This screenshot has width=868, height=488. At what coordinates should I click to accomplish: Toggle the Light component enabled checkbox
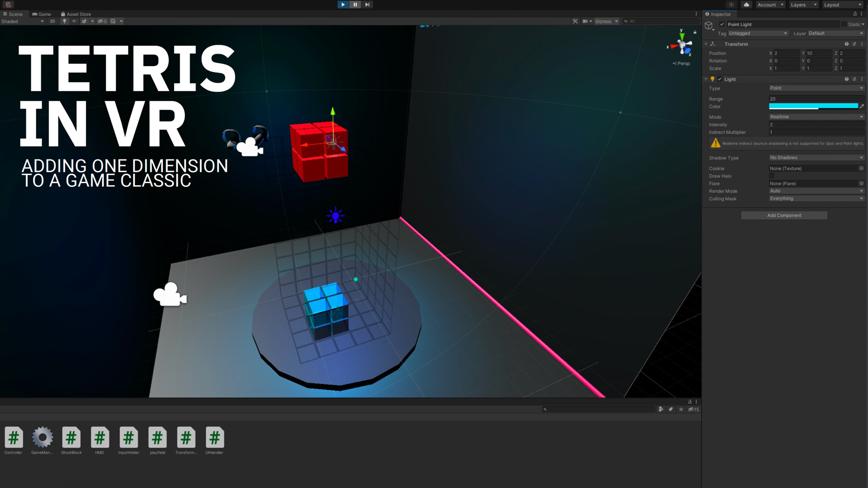click(x=720, y=79)
